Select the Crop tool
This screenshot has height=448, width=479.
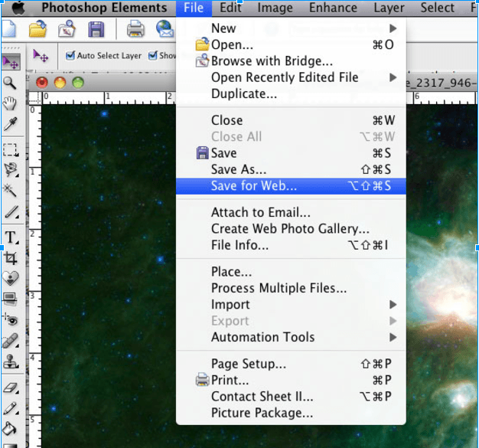11,258
